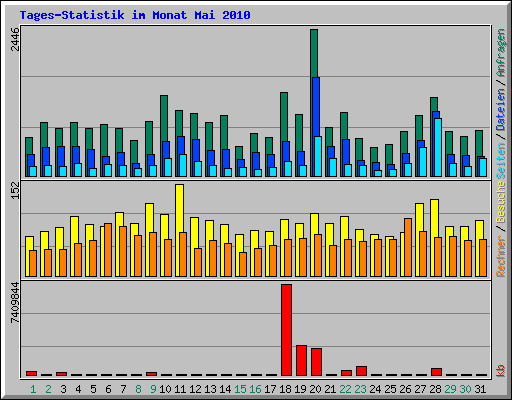Select day label '8' on the x-axis
The width and height of the screenshot is (512, 400).
138,389
